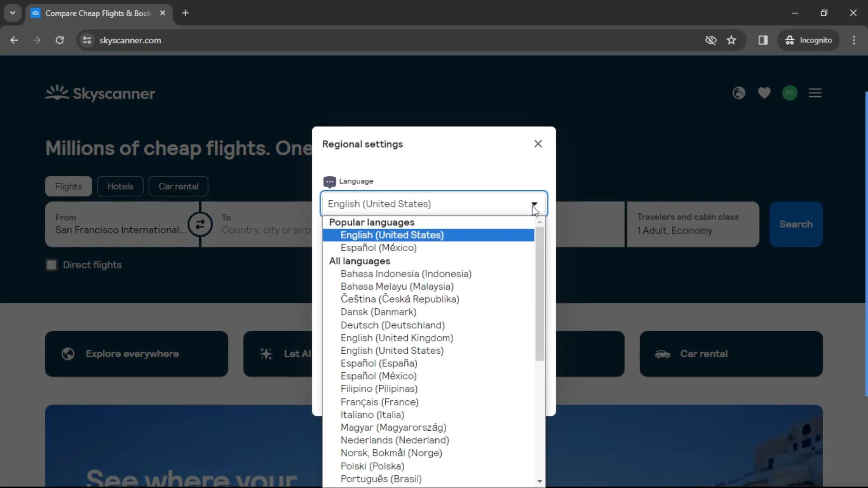Select Français (France) from language list
The width and height of the screenshot is (868, 488).
(x=380, y=402)
